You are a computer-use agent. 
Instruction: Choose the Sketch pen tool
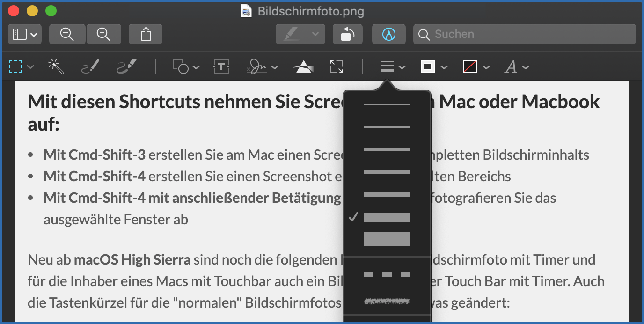click(x=90, y=67)
